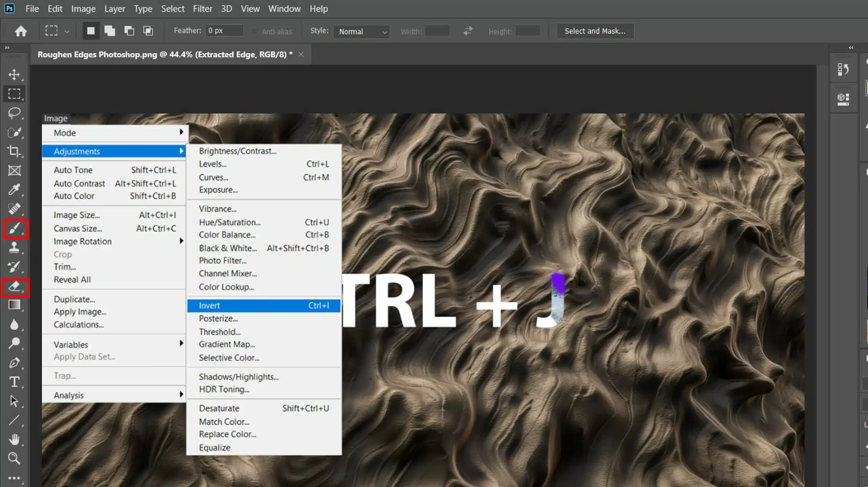The image size is (868, 487).
Task: Expand the toolbar double-arrow at top left
Action: (x=7, y=48)
